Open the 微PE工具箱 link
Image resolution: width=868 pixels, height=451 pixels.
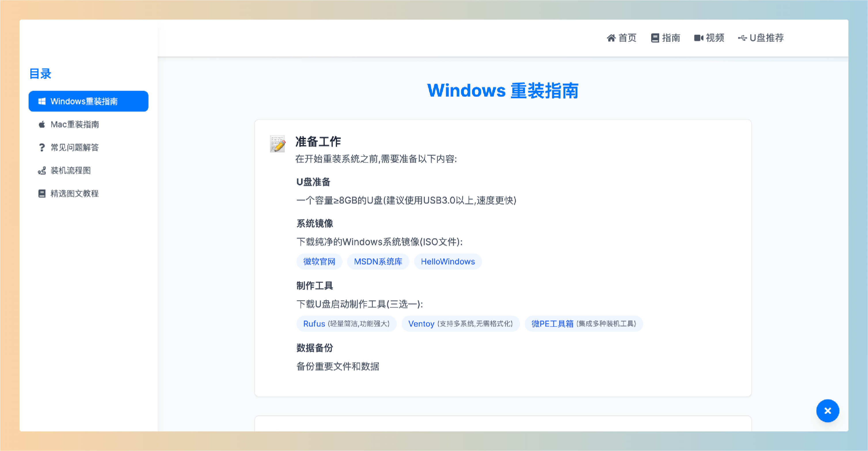(552, 324)
